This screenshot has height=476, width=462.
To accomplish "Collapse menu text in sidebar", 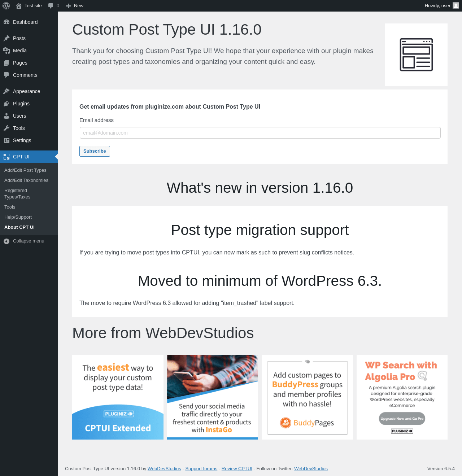I will point(29,241).
